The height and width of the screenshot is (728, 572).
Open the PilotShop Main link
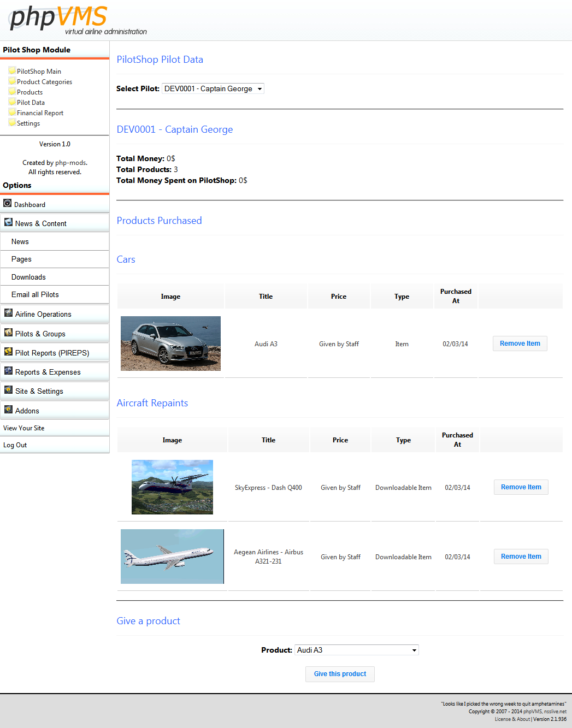click(39, 72)
